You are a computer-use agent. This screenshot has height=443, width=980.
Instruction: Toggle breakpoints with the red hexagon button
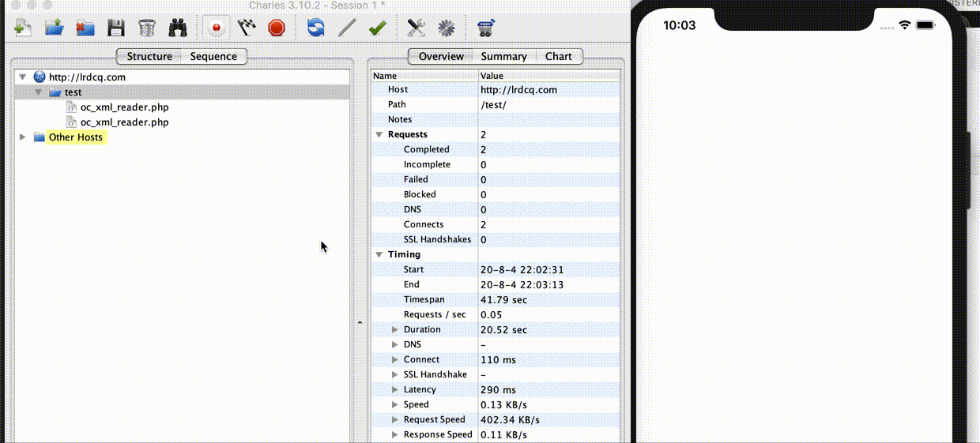pyautogui.click(x=276, y=28)
